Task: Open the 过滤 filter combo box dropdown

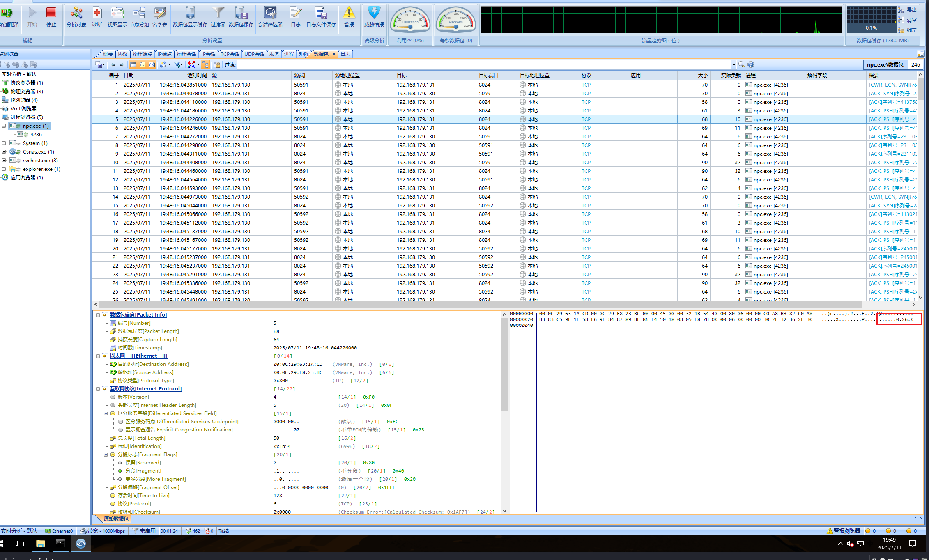Action: click(733, 65)
